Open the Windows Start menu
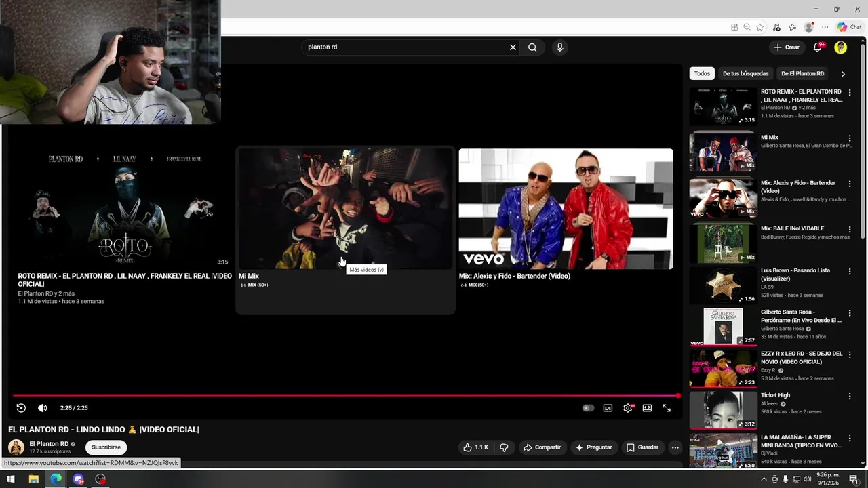This screenshot has height=488, width=868. tap(11, 479)
